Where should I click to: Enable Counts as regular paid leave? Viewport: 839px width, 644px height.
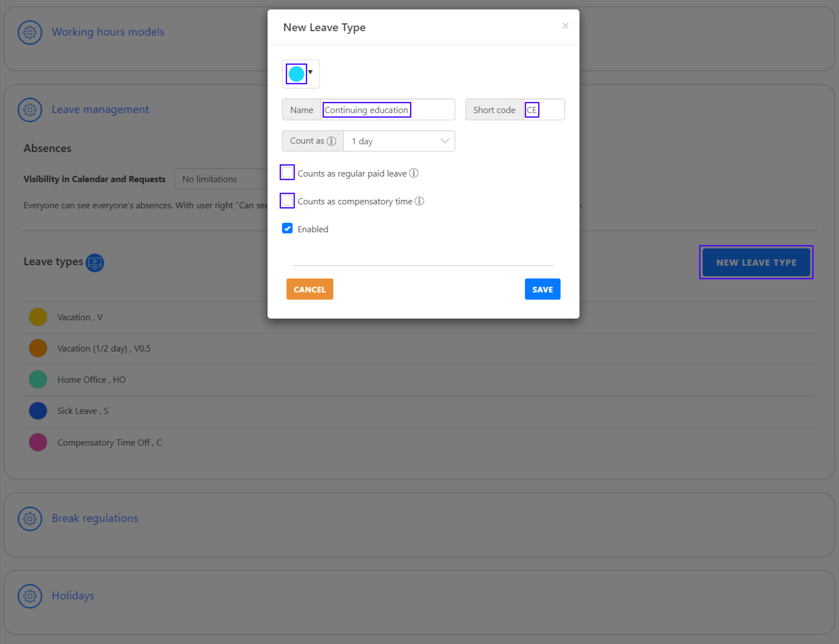(287, 173)
